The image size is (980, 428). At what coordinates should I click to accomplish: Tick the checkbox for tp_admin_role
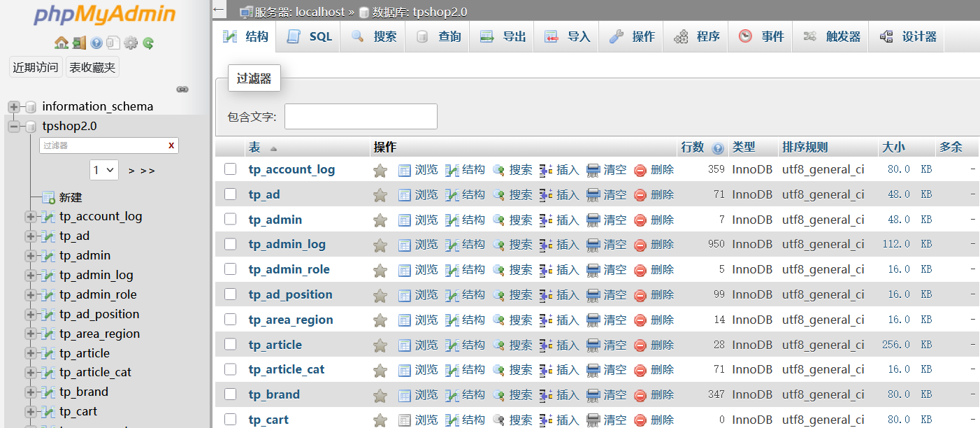(x=230, y=269)
